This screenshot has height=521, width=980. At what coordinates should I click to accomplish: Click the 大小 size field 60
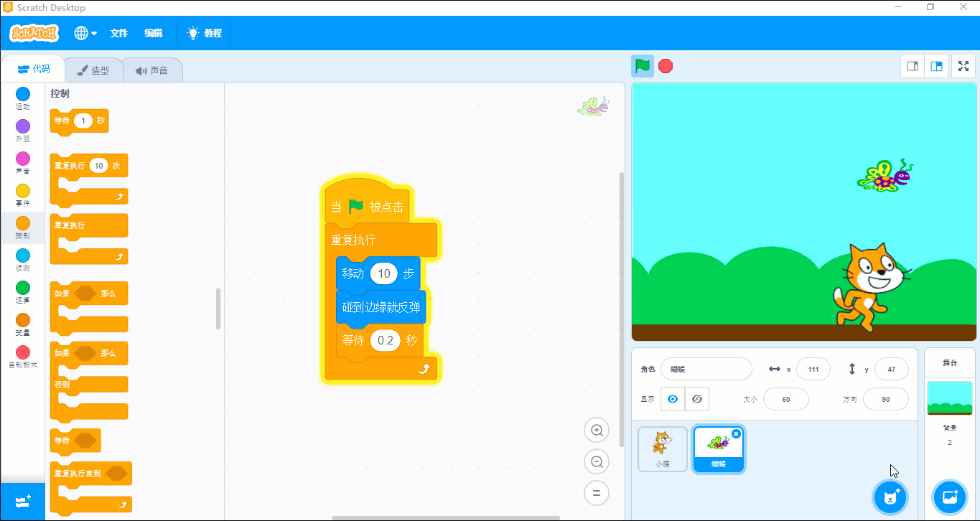[786, 399]
